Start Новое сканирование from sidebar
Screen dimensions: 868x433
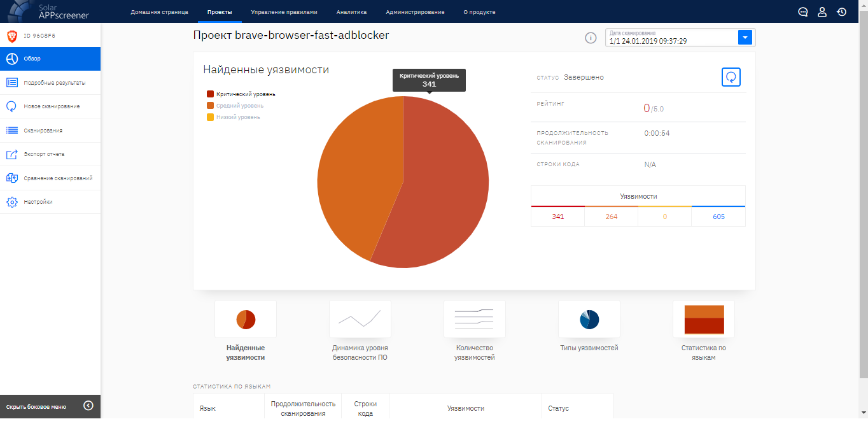point(52,106)
